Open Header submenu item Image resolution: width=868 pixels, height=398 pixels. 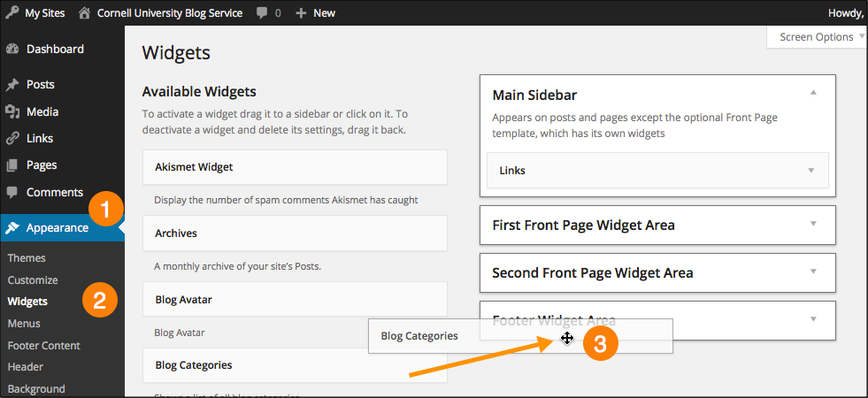[x=26, y=366]
